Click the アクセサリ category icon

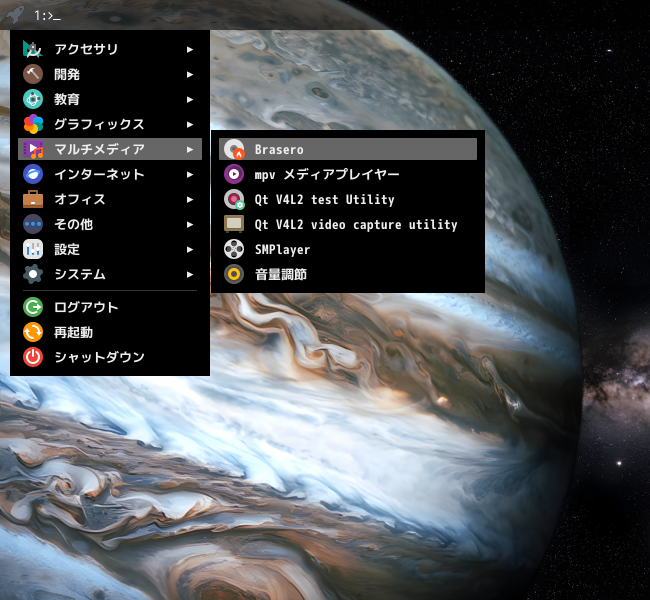pyautogui.click(x=33, y=49)
